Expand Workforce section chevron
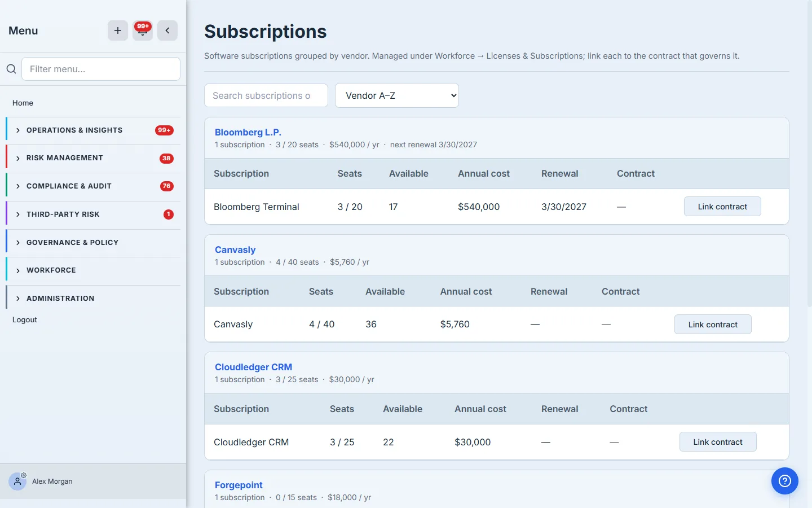Screen dimensions: 812x508 (18, 271)
